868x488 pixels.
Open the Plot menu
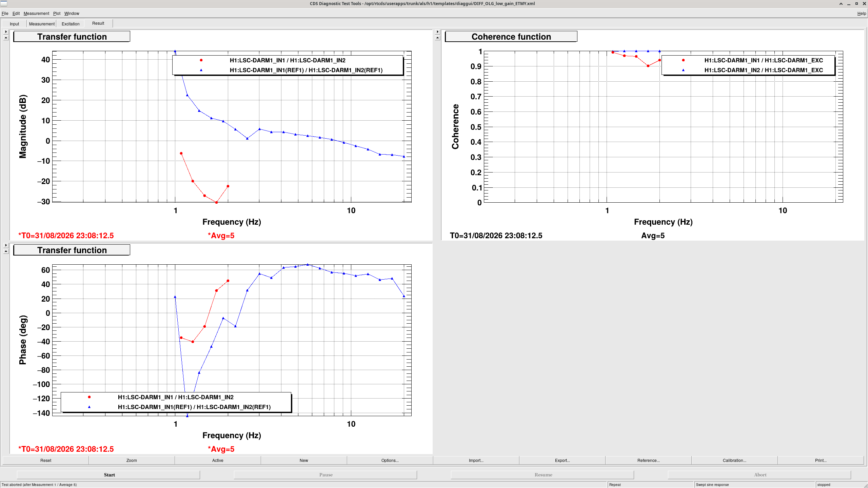pos(57,14)
